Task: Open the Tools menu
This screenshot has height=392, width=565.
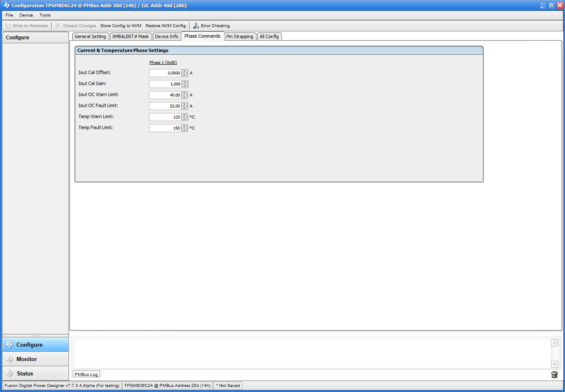Action: click(x=45, y=15)
